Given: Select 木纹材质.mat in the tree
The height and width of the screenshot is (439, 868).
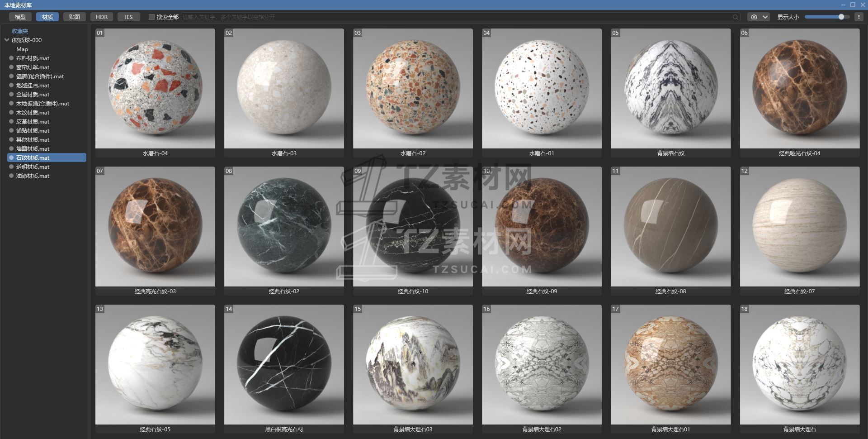Looking at the screenshot, I should pyautogui.click(x=33, y=113).
